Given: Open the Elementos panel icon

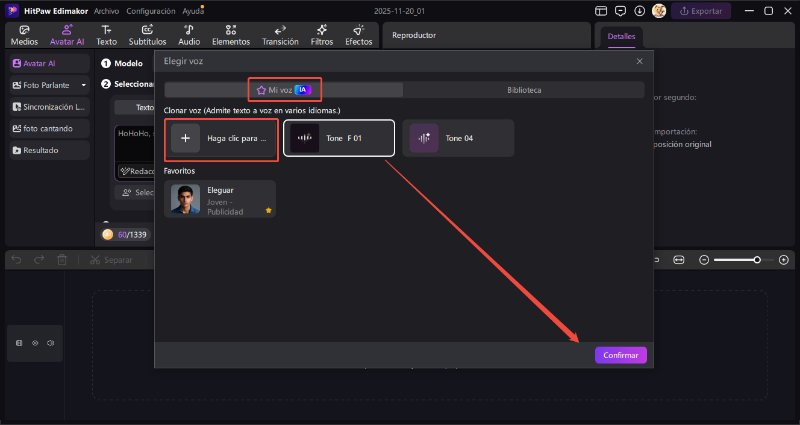Looking at the screenshot, I should pyautogui.click(x=231, y=35).
